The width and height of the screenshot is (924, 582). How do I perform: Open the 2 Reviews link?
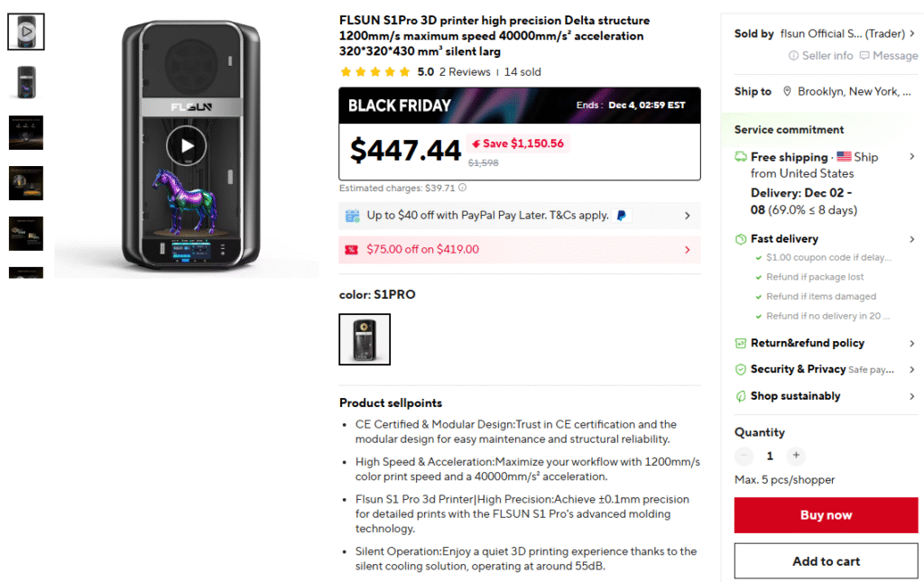(465, 72)
